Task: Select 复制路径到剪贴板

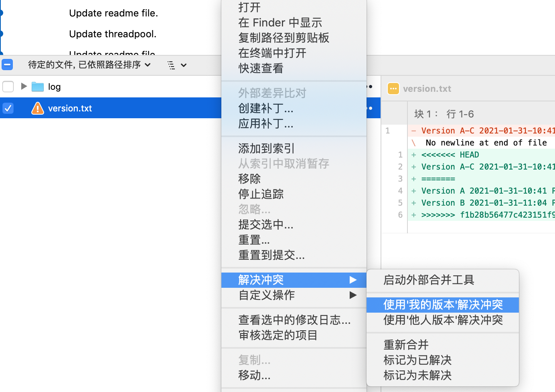Action: pos(294,38)
